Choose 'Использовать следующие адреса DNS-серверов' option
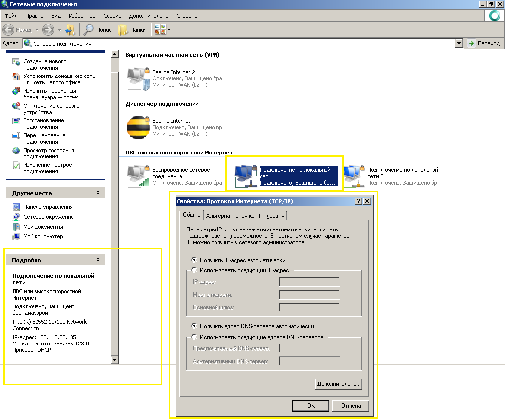505x420 pixels. tap(194, 337)
